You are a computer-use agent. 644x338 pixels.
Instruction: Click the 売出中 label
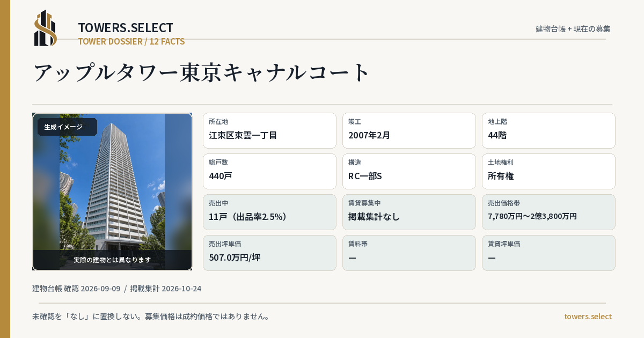pos(218,203)
